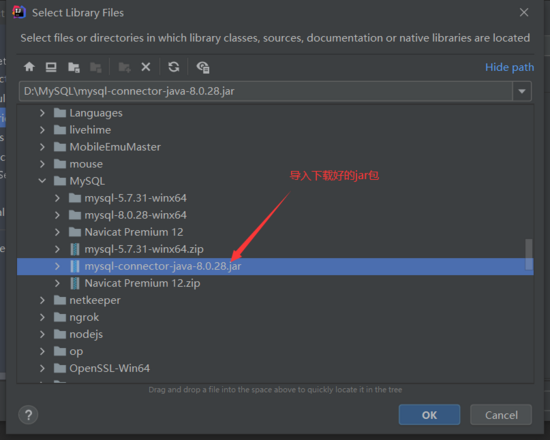550x440 pixels.
Task: Click the file path input field
Action: click(266, 92)
